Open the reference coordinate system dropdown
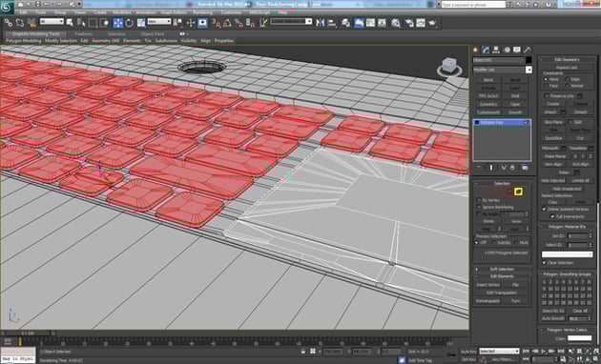Screen dimensions: 601x364 point(159,21)
